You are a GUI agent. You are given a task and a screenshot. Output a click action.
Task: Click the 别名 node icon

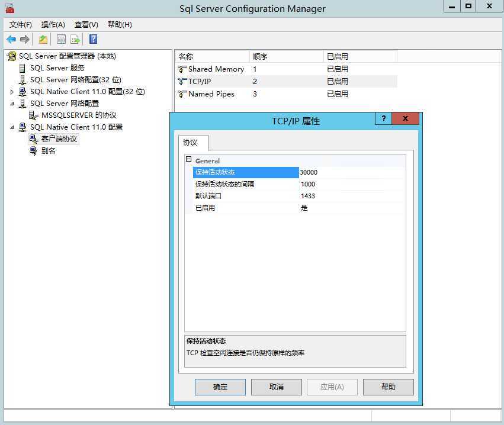(33, 151)
